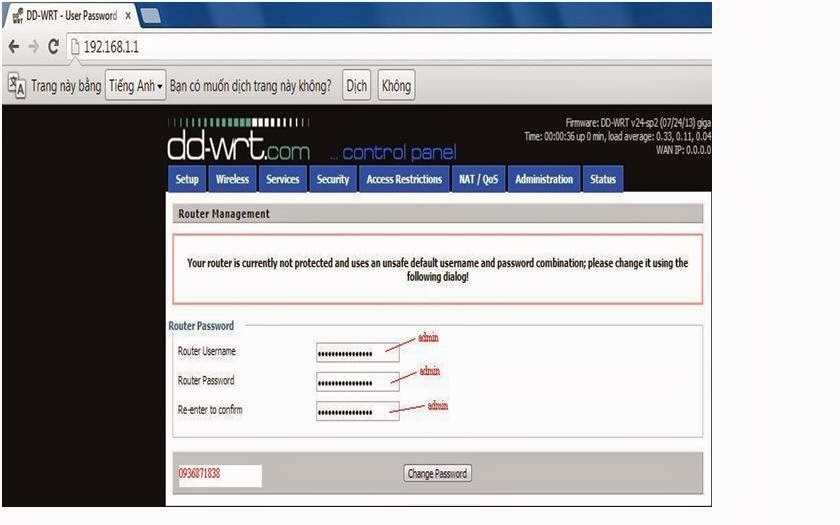Screen dimensions: 840x525
Task: Go forward with the browser forward arrow
Action: coord(34,47)
